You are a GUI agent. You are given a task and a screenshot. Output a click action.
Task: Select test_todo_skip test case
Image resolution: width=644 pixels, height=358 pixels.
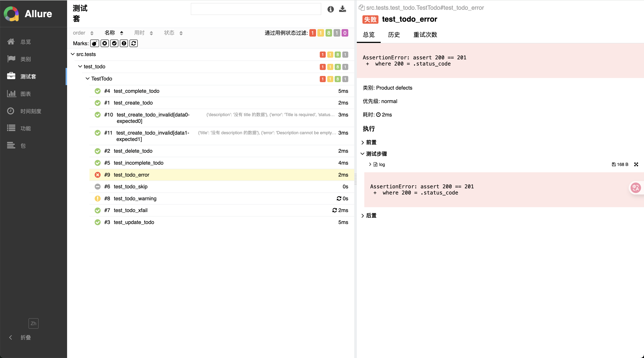130,186
